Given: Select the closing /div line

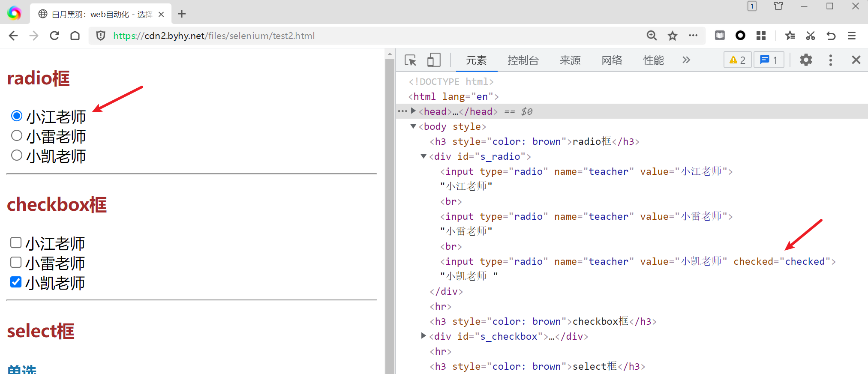Looking at the screenshot, I should point(446,291).
